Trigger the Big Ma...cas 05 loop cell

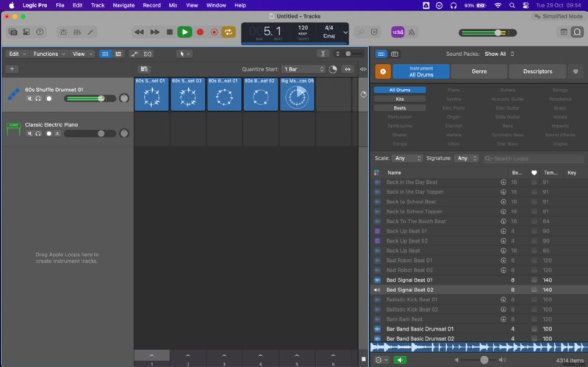[x=297, y=94]
